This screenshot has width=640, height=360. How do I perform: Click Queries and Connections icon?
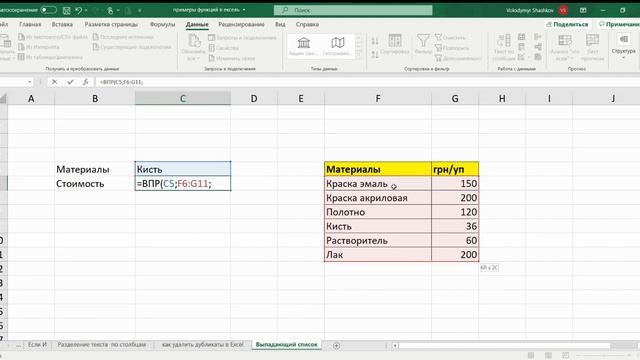(211, 38)
